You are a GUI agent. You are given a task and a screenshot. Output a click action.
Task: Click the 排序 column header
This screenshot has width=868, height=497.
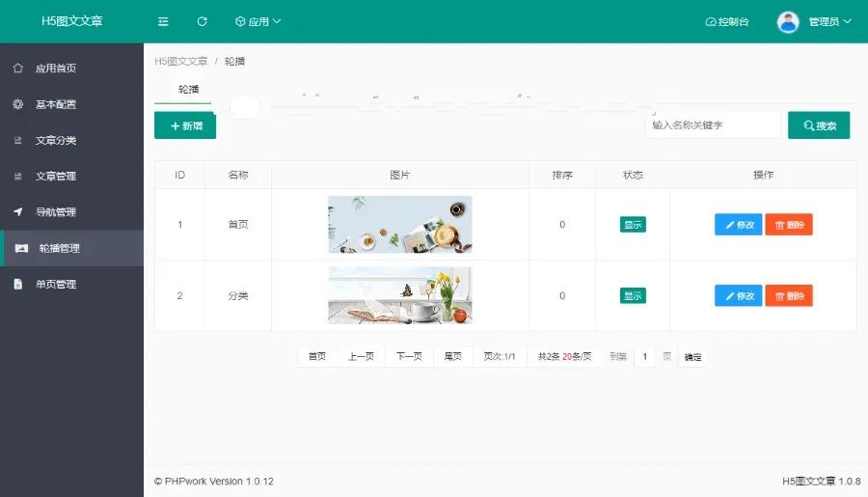point(562,175)
